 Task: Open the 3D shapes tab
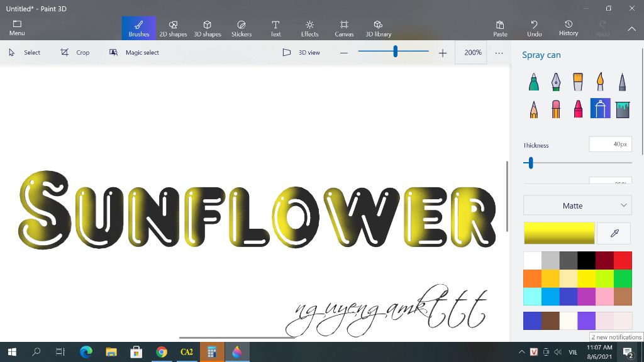coord(208,28)
